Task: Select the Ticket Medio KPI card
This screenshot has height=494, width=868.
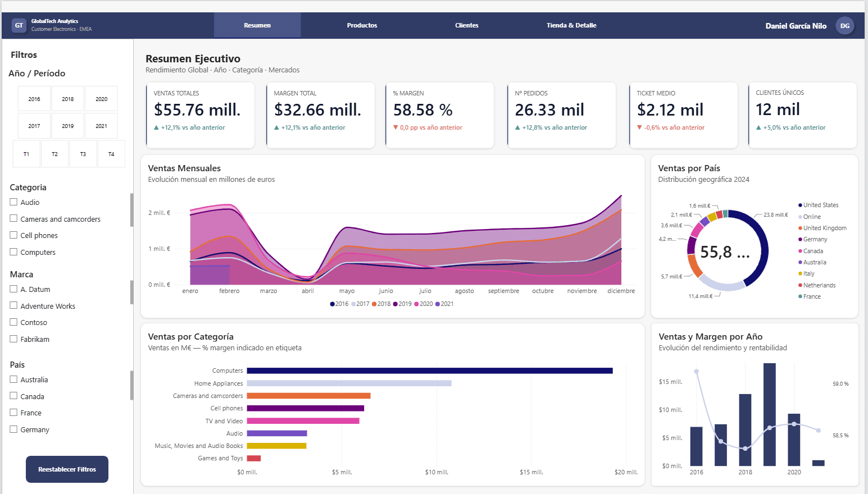Action: [x=683, y=115]
